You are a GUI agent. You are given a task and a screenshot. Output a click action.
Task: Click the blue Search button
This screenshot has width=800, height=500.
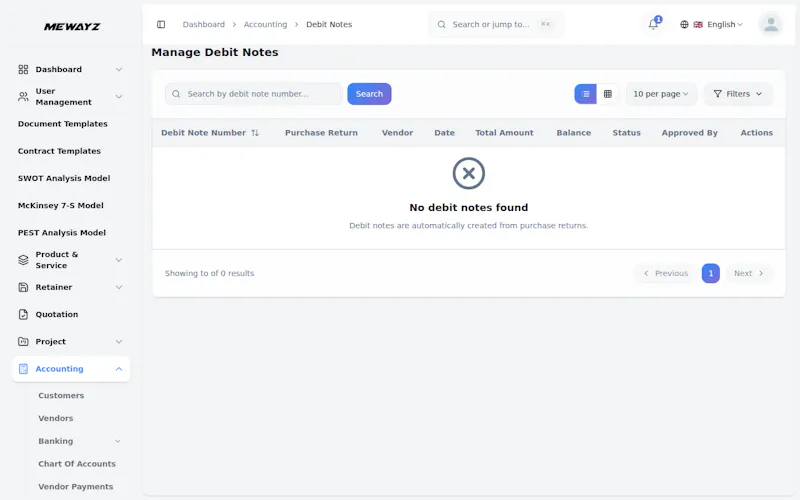coord(369,94)
